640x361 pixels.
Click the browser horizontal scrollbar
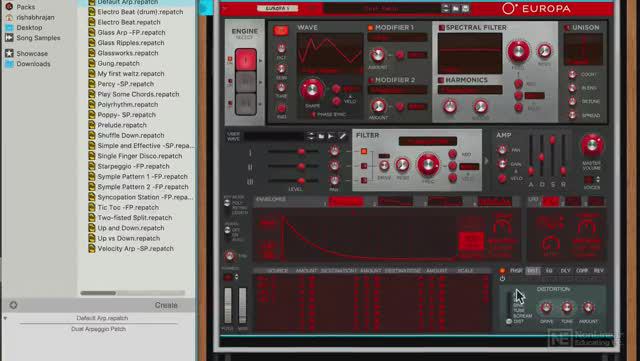click(98, 293)
